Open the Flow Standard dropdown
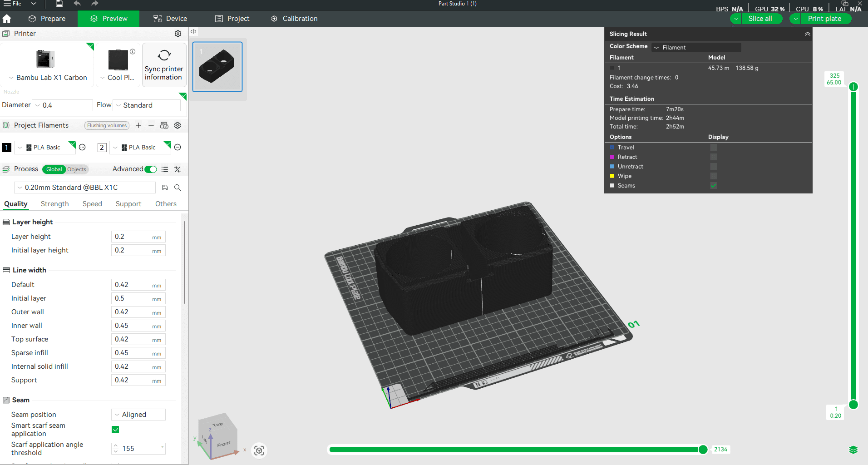Viewport: 868px width, 465px height. tap(147, 105)
